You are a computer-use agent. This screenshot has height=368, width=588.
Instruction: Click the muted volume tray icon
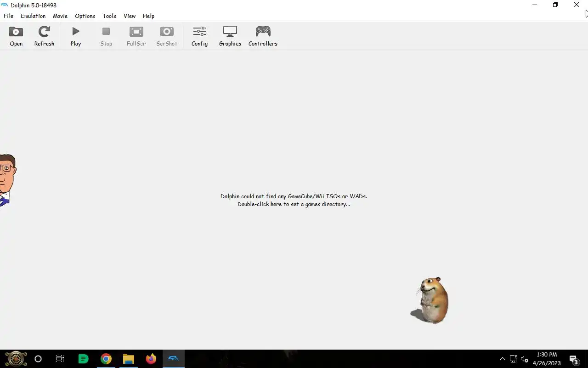click(x=525, y=359)
